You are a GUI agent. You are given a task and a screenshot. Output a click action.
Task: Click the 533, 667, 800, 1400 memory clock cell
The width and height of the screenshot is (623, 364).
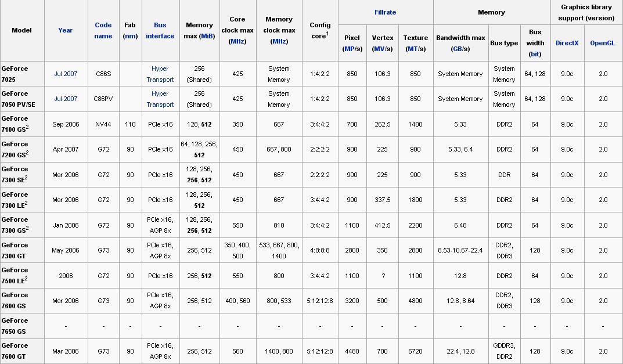pos(279,250)
